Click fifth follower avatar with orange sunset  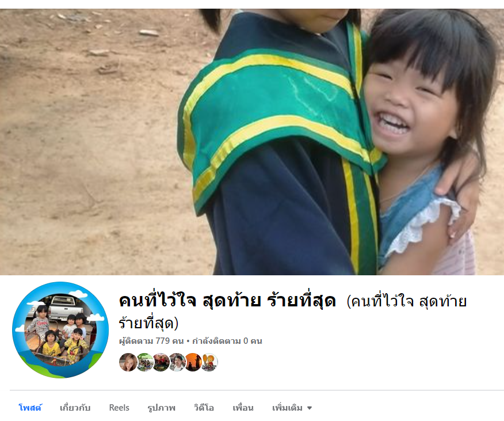coord(193,362)
